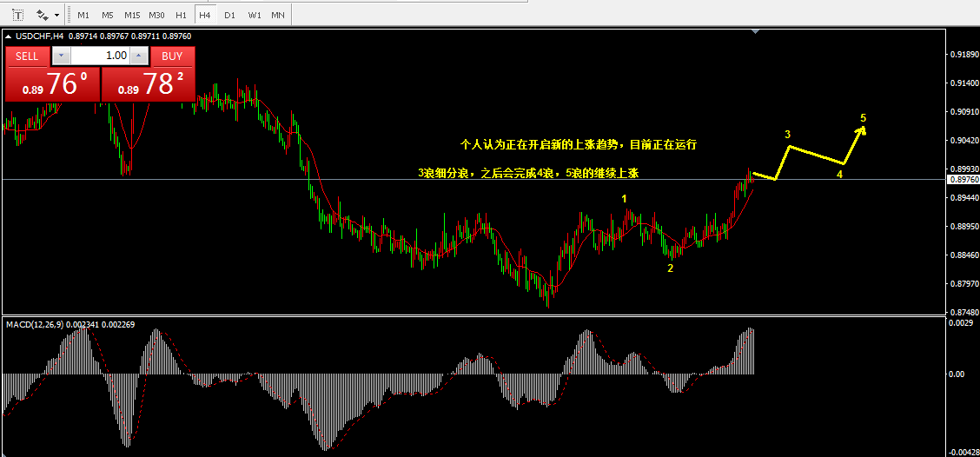Click the 0.0029 MACD scale value
Viewport: 980px width, 457px height.
pyautogui.click(x=960, y=322)
